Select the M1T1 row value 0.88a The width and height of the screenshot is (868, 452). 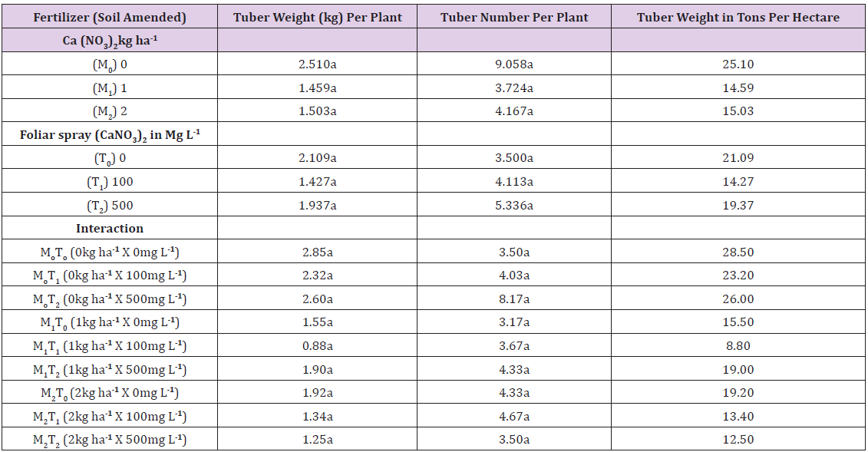(318, 346)
